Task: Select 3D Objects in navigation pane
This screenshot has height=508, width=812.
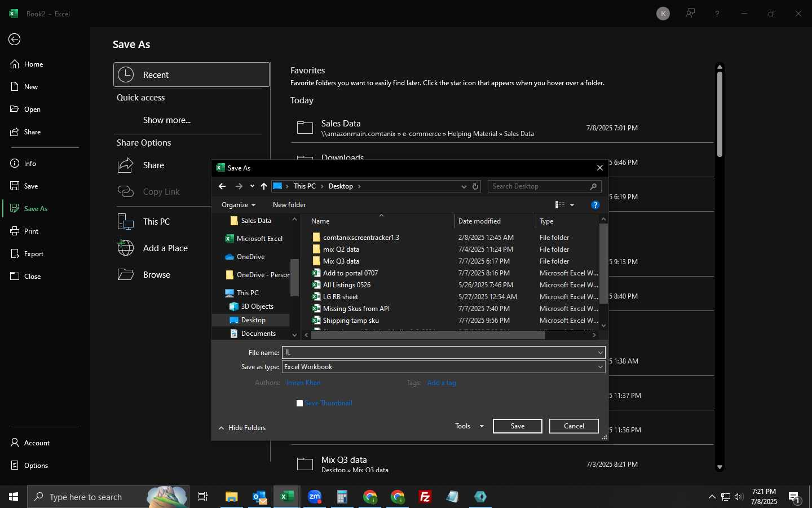Action: tap(257, 306)
